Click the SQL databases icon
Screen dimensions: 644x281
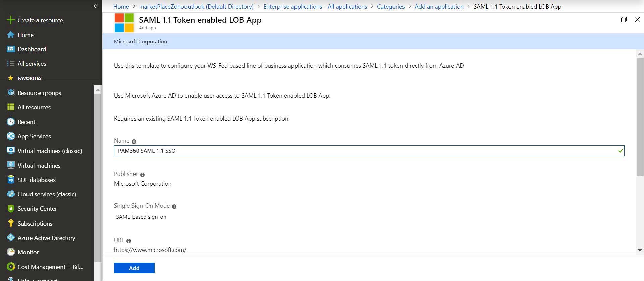(11, 180)
